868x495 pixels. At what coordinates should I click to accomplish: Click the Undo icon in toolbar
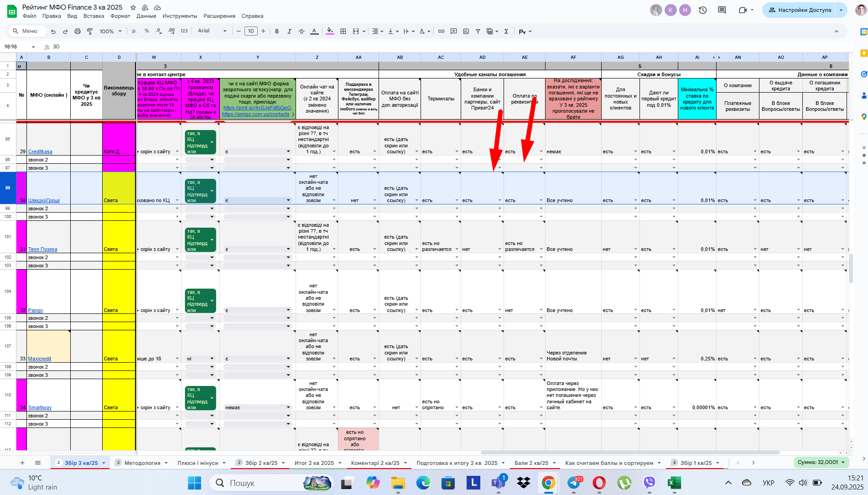pyautogui.click(x=53, y=31)
